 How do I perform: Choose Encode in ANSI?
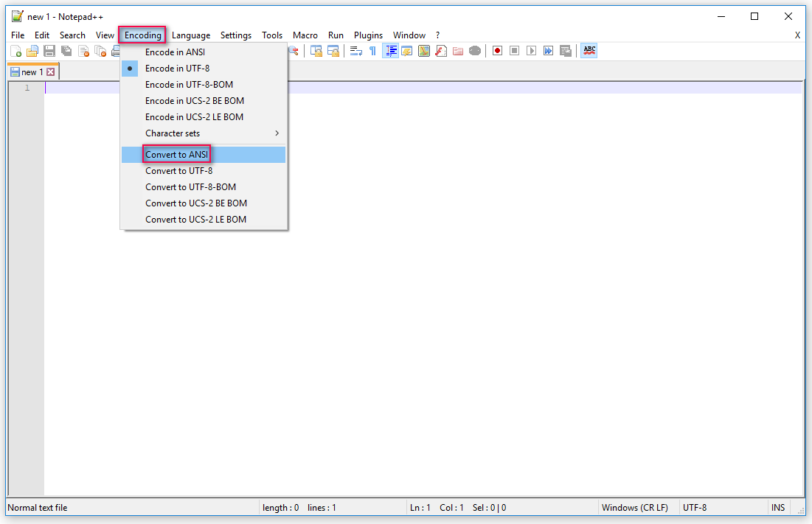pyautogui.click(x=203, y=52)
